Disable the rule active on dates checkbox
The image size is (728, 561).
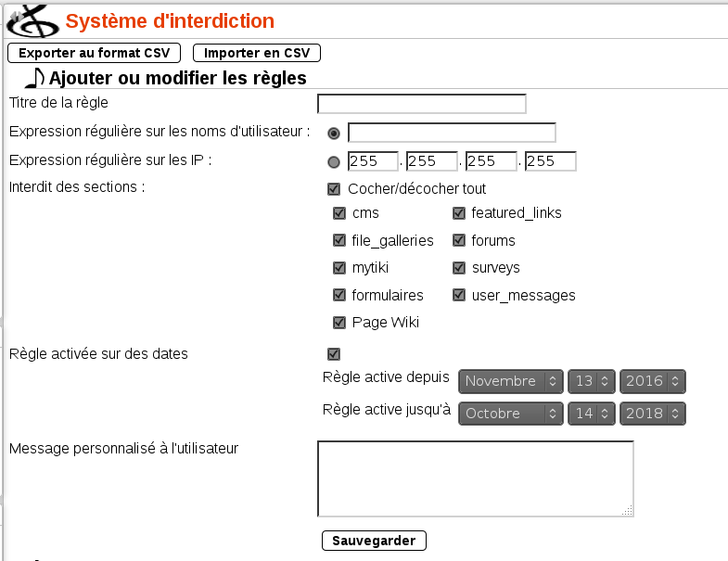[x=334, y=353]
